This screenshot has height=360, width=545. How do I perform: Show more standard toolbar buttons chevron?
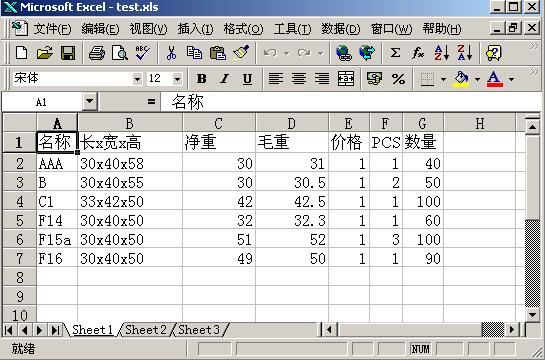tap(534, 46)
